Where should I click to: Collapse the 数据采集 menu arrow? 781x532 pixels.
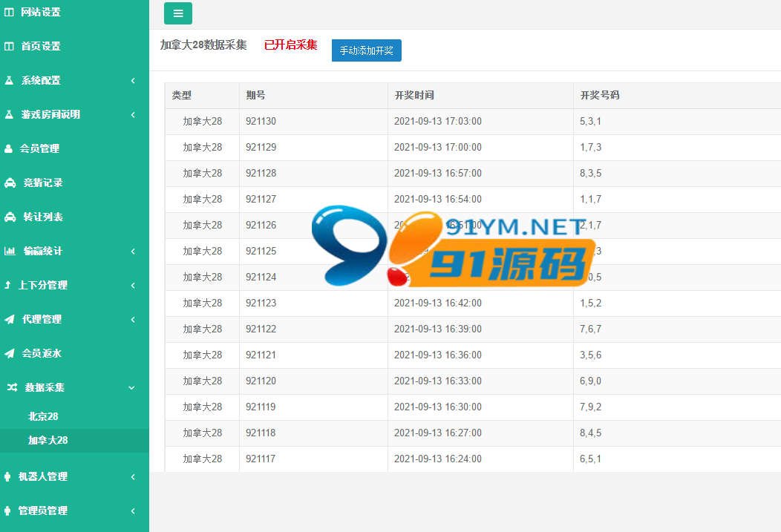pos(132,387)
